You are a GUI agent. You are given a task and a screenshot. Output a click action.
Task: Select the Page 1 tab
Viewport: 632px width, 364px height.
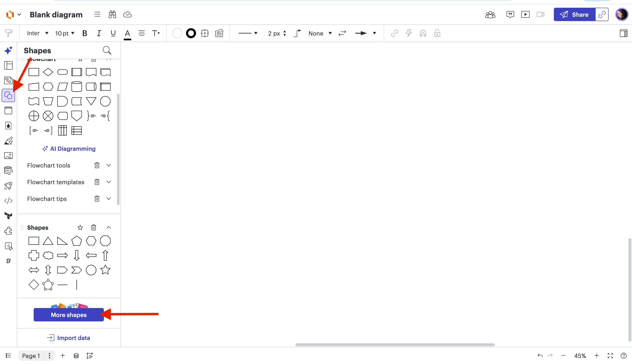pos(31,355)
